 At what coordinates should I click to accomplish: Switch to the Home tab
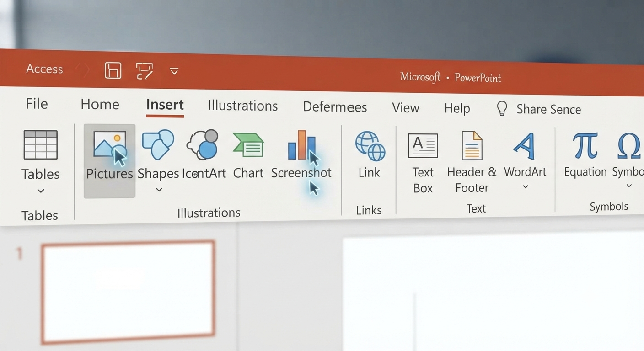(100, 104)
